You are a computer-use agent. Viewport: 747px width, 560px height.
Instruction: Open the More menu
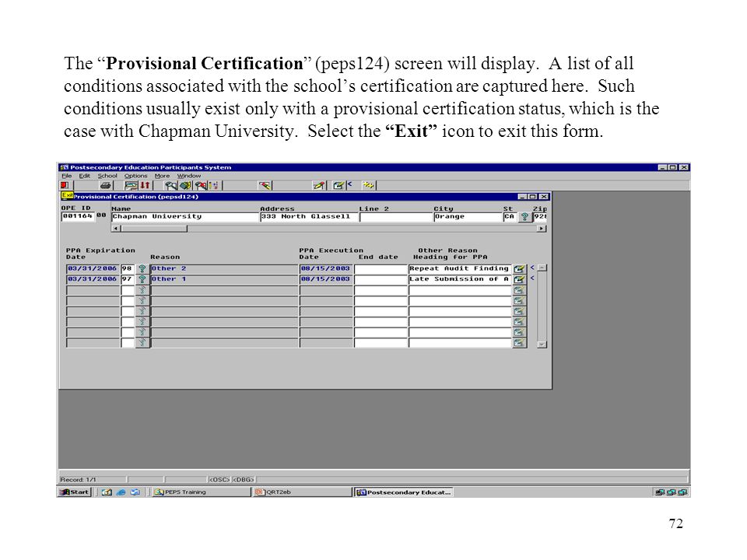click(x=162, y=176)
